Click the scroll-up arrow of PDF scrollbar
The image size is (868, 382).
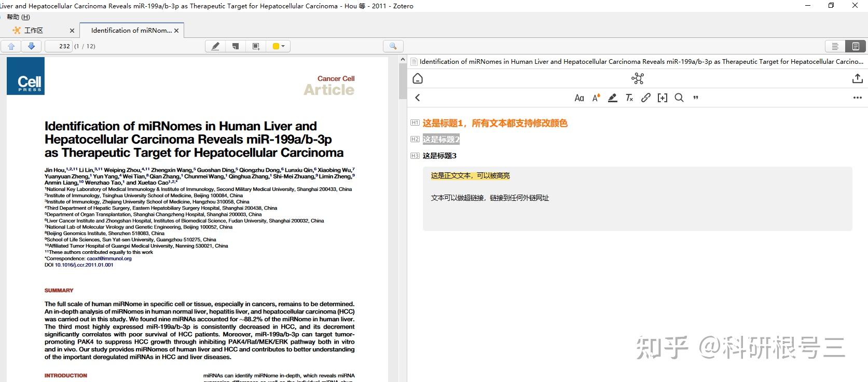pyautogui.click(x=403, y=60)
